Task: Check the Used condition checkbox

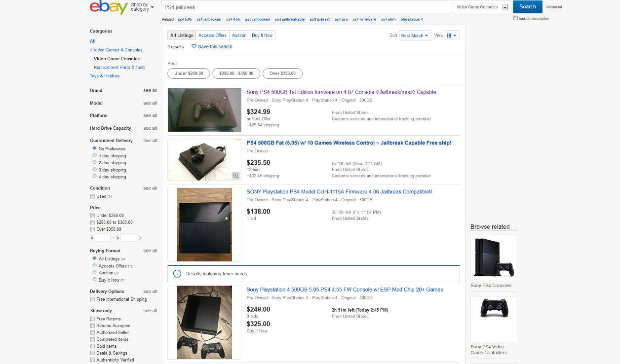Action: pos(92,196)
